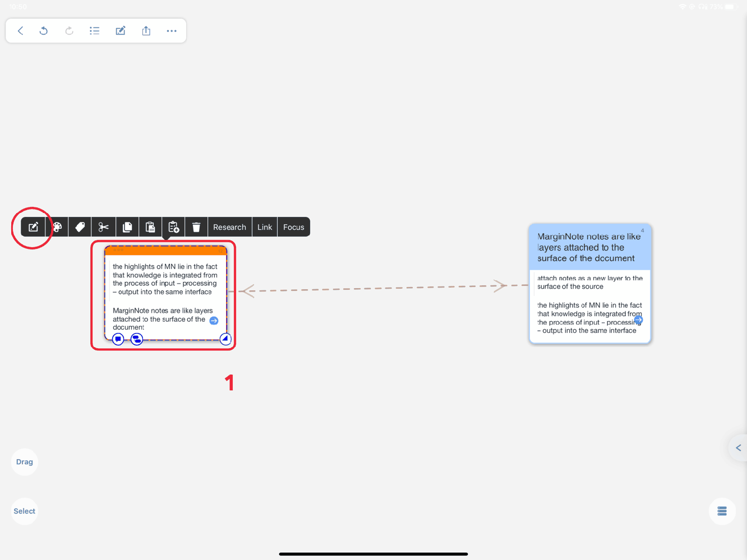Copy the selected note
747x560 pixels.
(x=127, y=227)
